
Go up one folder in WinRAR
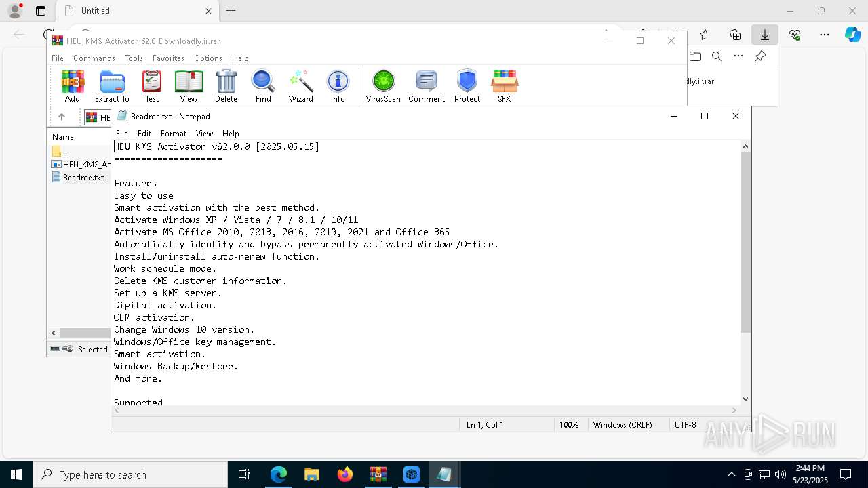click(x=61, y=117)
